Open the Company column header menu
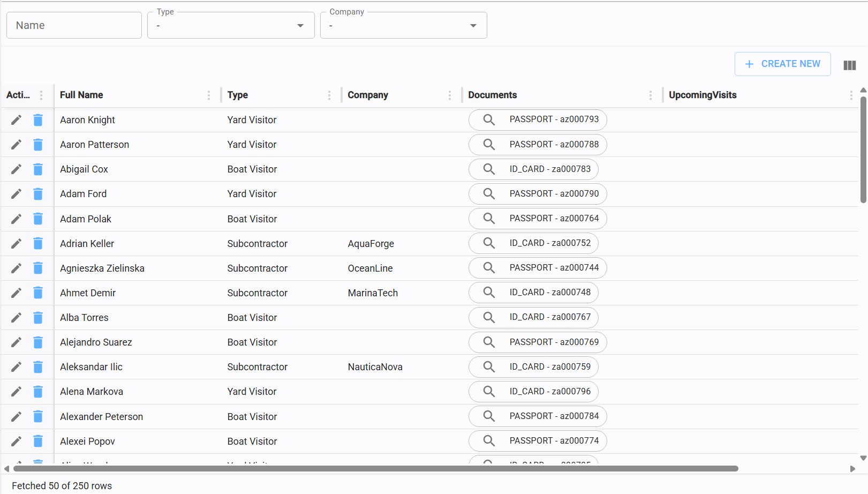The image size is (868, 494). click(449, 95)
